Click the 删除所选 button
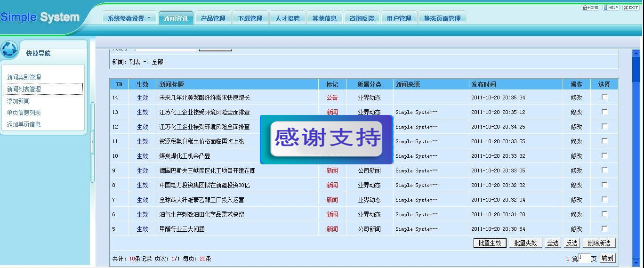 (x=599, y=243)
